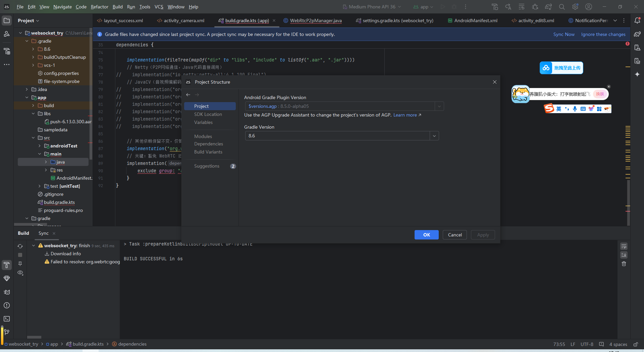
Task: Collapse the libs folder
Action: [33, 114]
